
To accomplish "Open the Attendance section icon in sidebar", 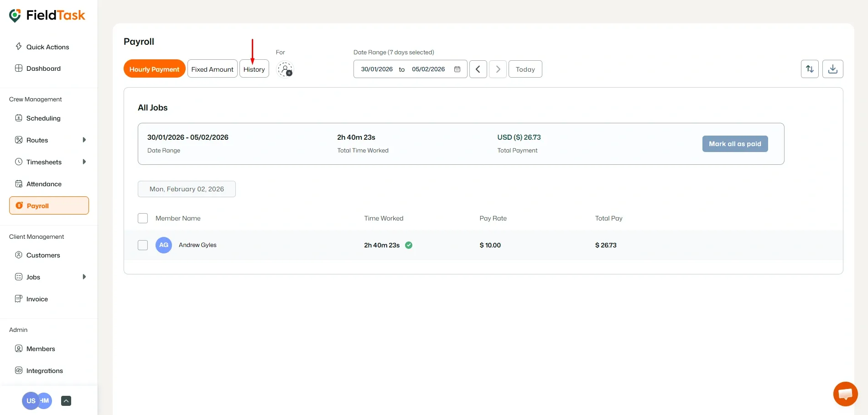I will point(19,184).
